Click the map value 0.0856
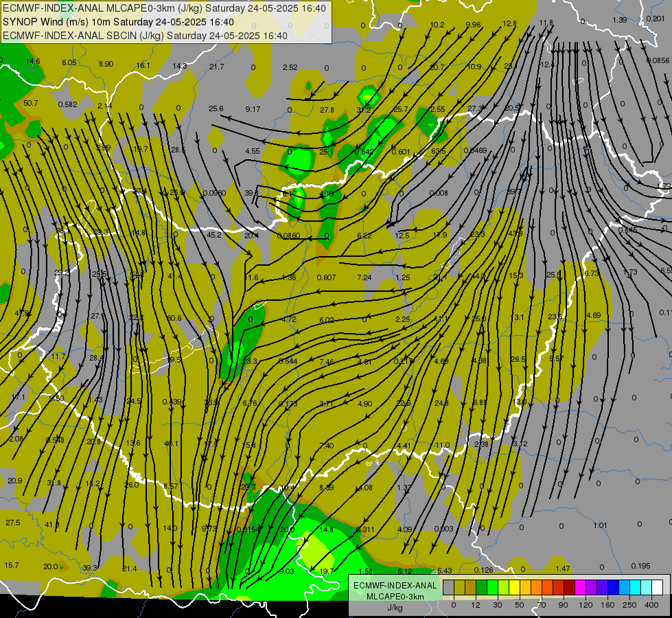672x618 pixels. [658, 60]
